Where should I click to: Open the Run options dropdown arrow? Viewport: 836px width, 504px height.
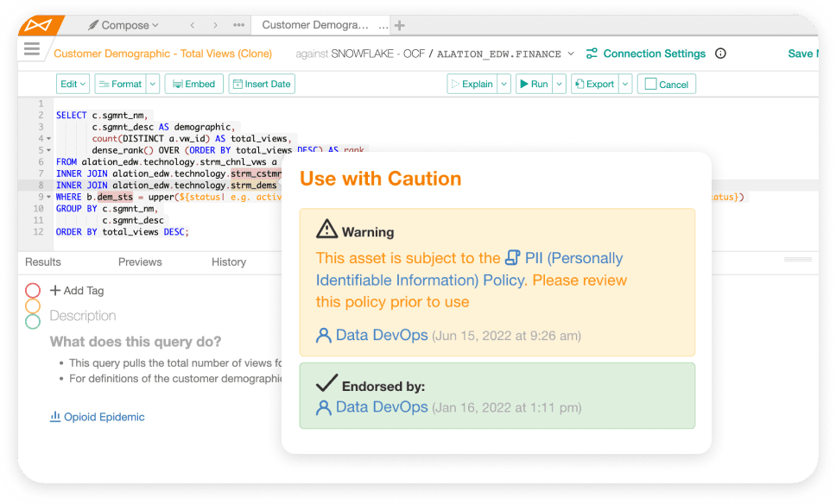[x=559, y=84]
